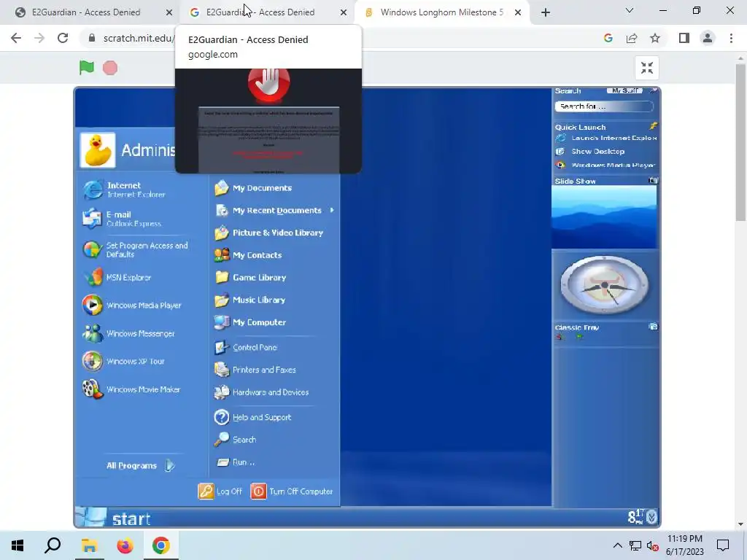The width and height of the screenshot is (747, 560).
Task: Click the red stop sign button
Action: coord(110,68)
